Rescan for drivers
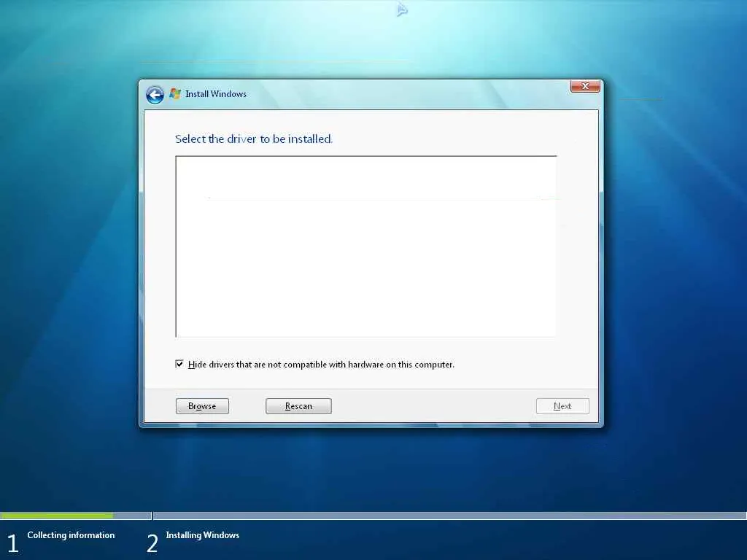The image size is (747, 560). [298, 406]
